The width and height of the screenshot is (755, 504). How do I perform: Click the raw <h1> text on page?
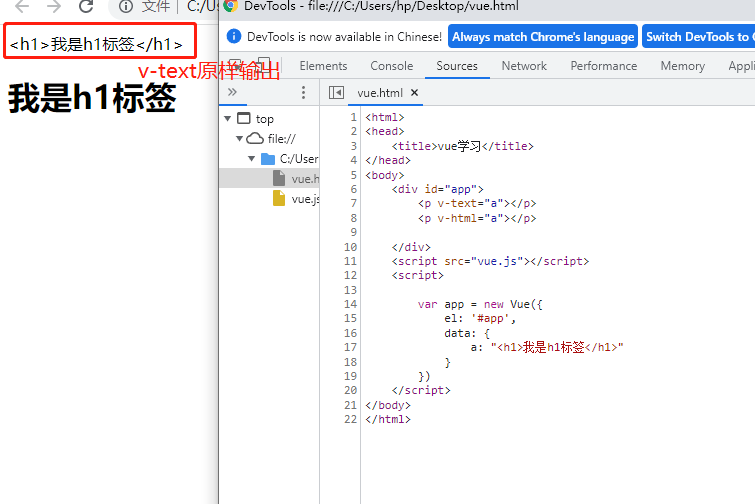(x=96, y=44)
